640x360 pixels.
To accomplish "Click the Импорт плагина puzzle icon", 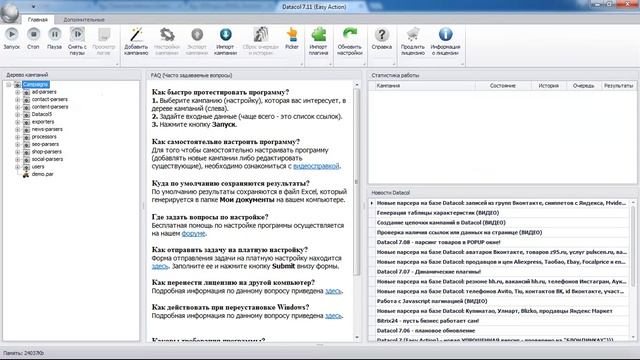I will (x=318, y=34).
